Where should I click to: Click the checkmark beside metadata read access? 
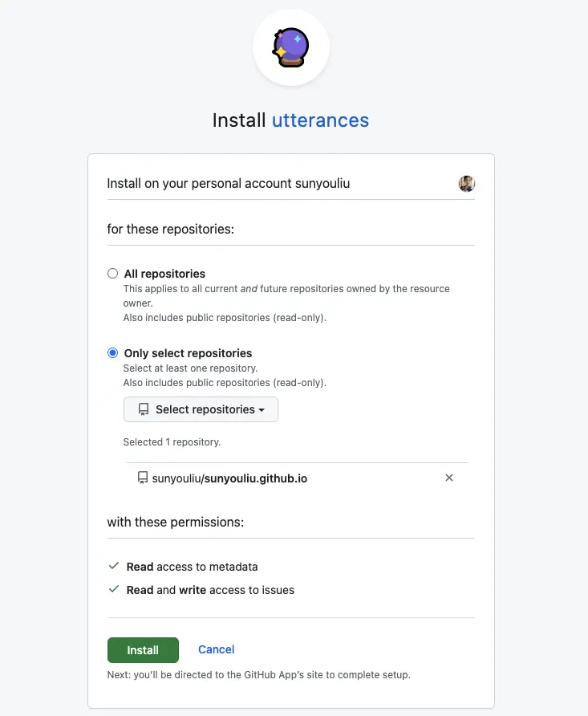(x=114, y=566)
